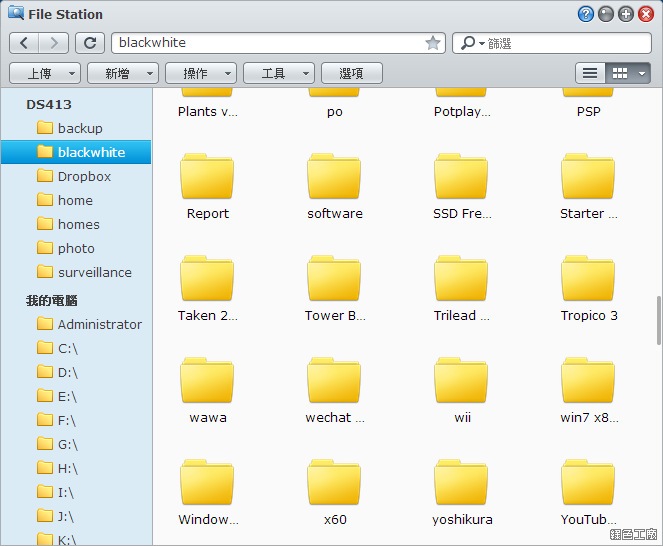Open the view mode size dropdown arrow

tap(642, 73)
